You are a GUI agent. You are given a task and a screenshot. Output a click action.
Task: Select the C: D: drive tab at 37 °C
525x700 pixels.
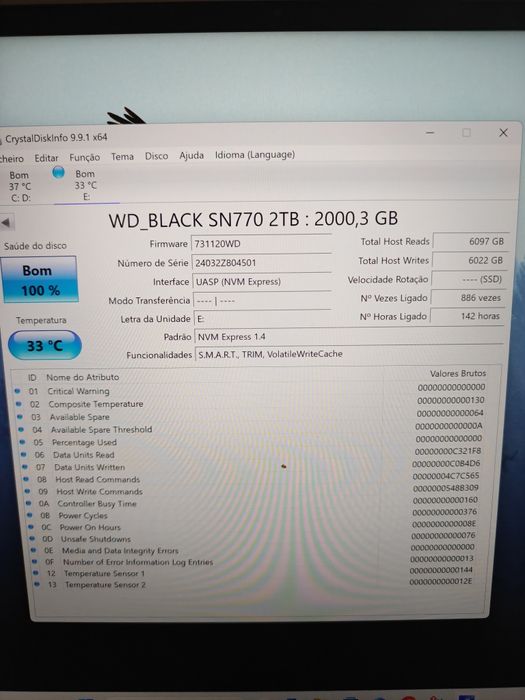click(x=20, y=186)
